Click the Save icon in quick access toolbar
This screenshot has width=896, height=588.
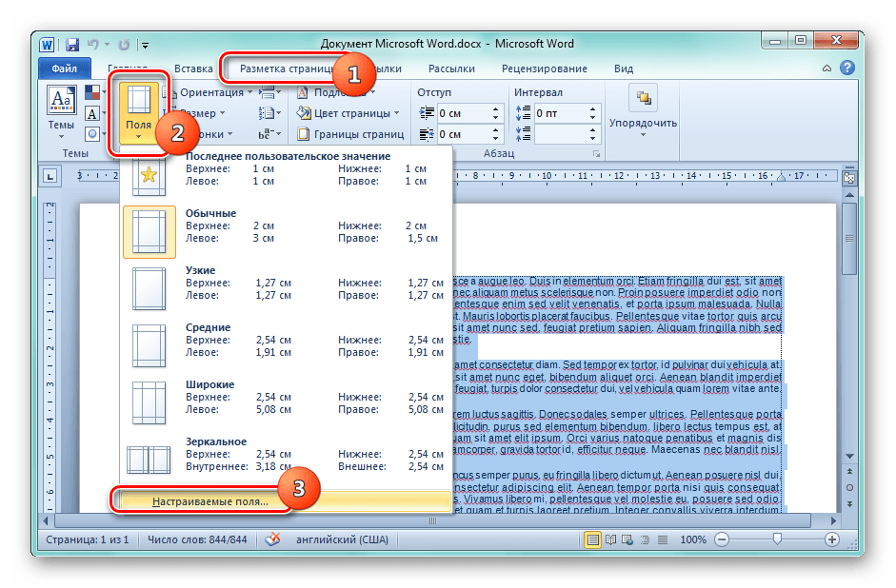click(72, 44)
